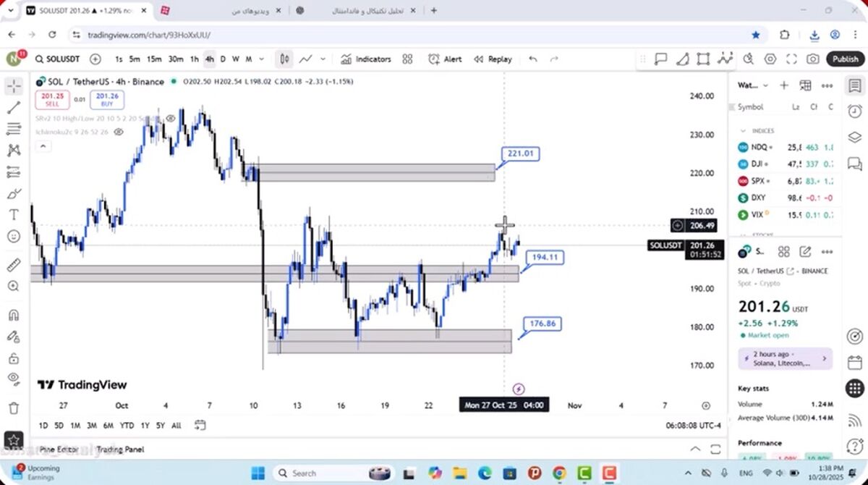
Task: Select the crosshair cursor tool
Action: [14, 86]
